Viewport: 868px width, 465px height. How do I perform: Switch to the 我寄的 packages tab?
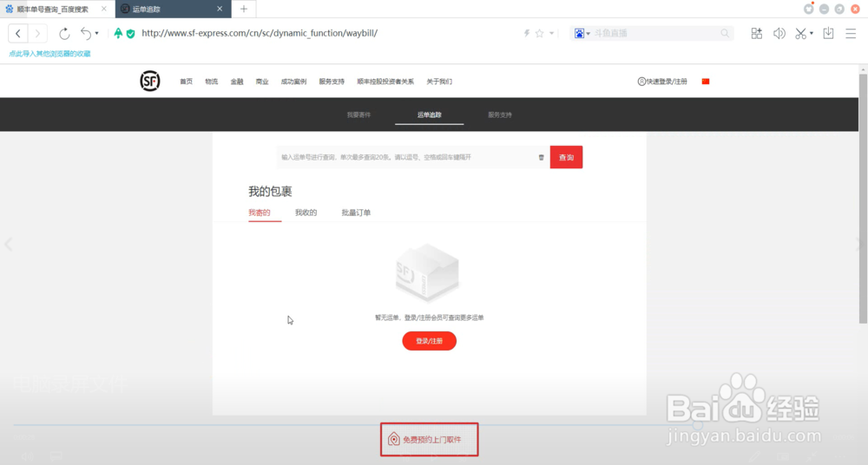pos(260,213)
